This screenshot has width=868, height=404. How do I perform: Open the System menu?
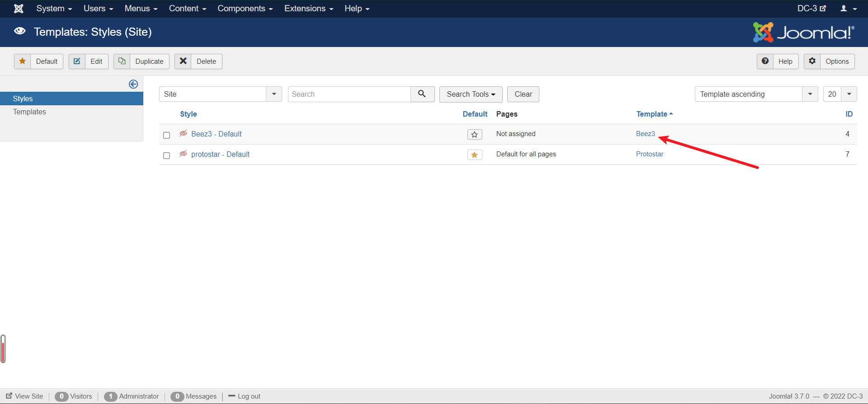coord(54,9)
